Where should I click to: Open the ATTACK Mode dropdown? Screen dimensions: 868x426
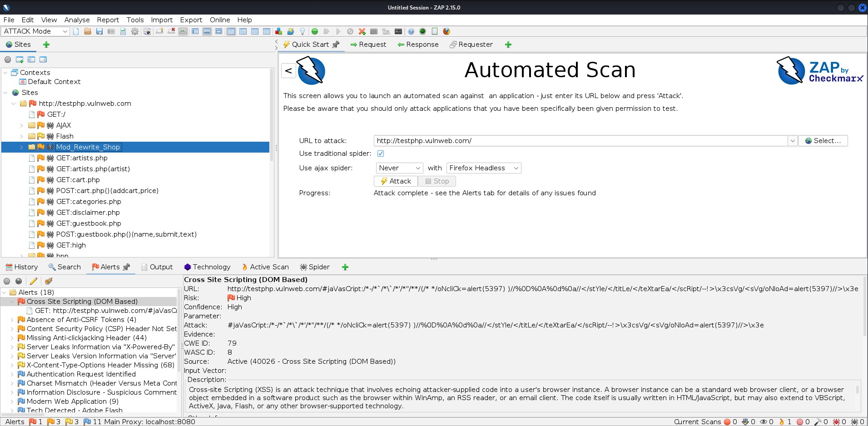click(x=35, y=31)
